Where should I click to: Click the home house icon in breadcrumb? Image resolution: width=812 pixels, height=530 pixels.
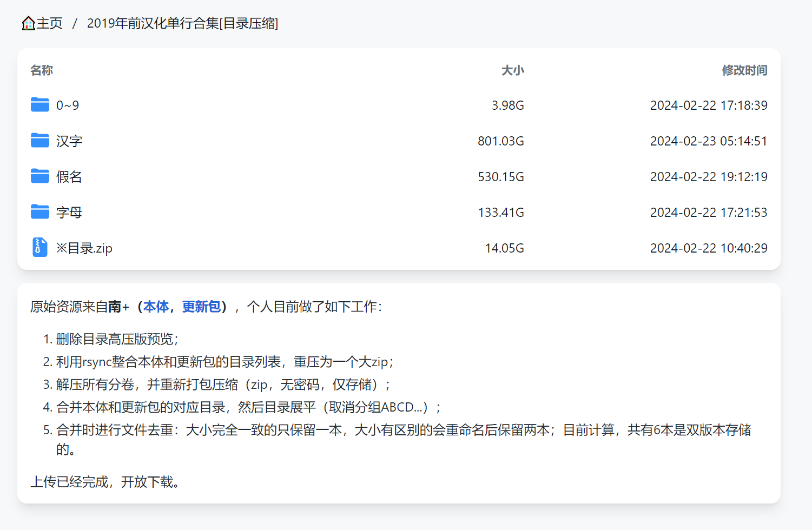pyautogui.click(x=28, y=23)
